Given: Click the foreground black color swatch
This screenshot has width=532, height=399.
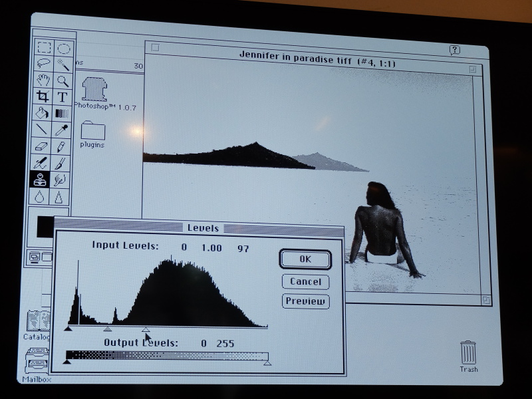Looking at the screenshot, I should pos(45,227).
